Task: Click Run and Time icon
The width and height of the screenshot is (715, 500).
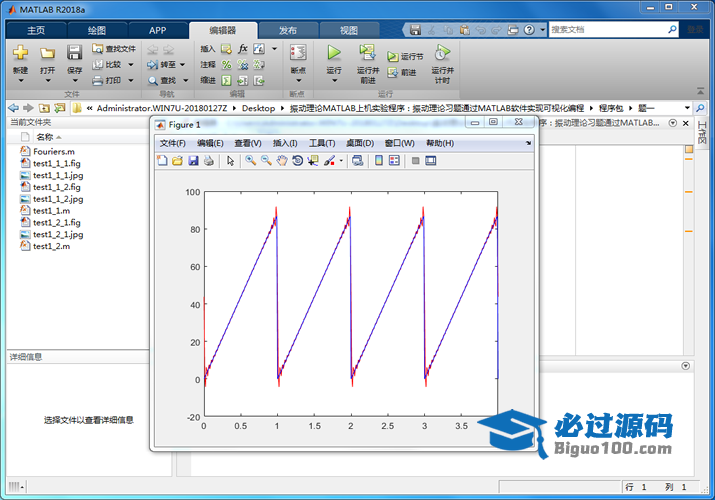Action: point(442,53)
